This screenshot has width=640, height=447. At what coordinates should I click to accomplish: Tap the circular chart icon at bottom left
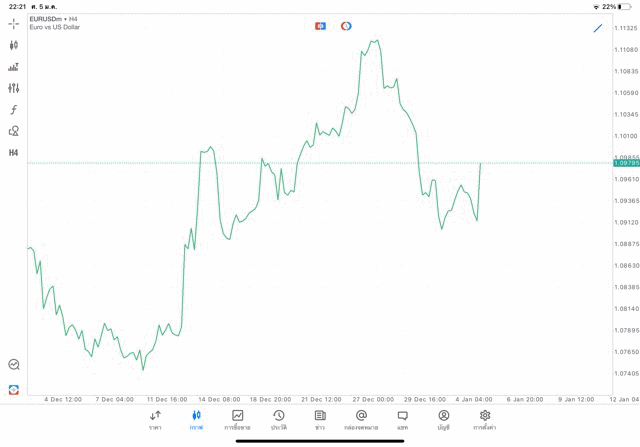[x=14, y=365]
